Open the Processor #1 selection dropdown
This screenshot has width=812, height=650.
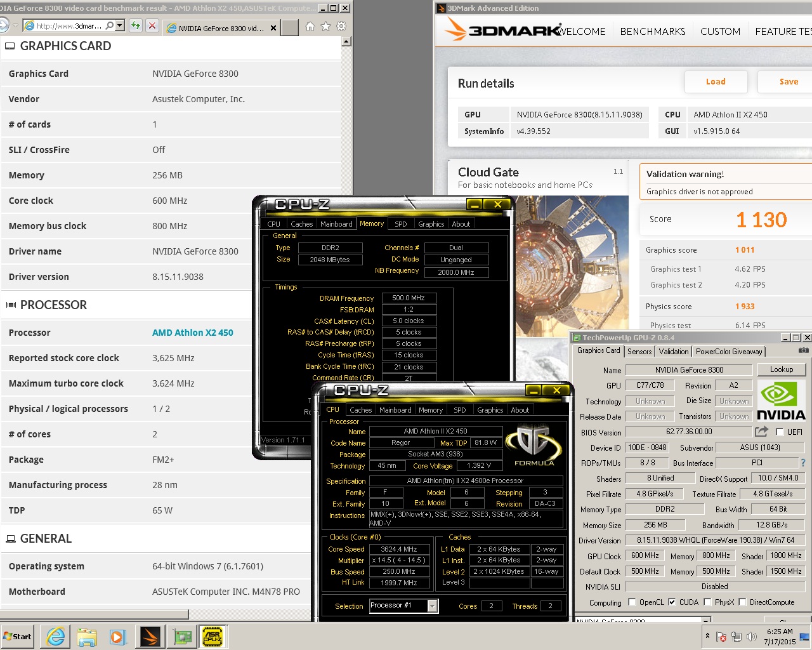point(433,606)
